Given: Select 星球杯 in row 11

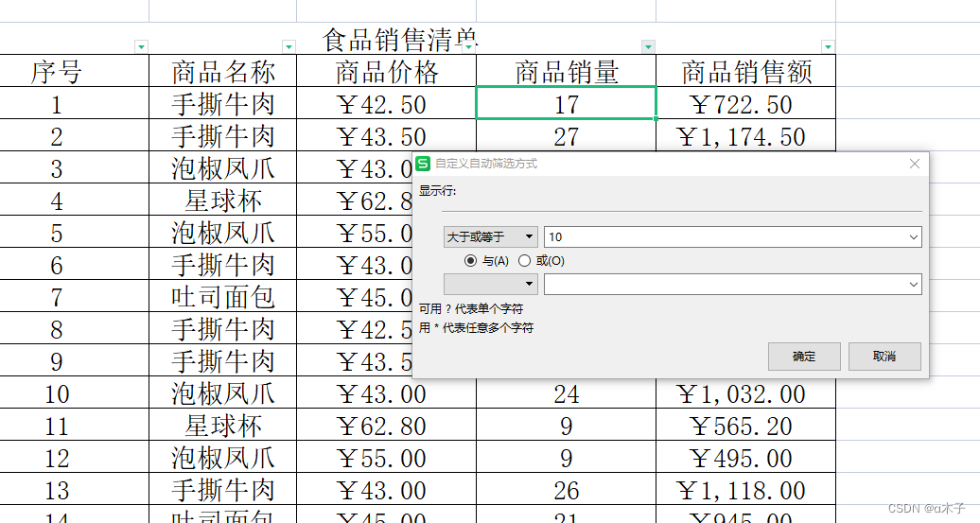Looking at the screenshot, I should point(222,425).
